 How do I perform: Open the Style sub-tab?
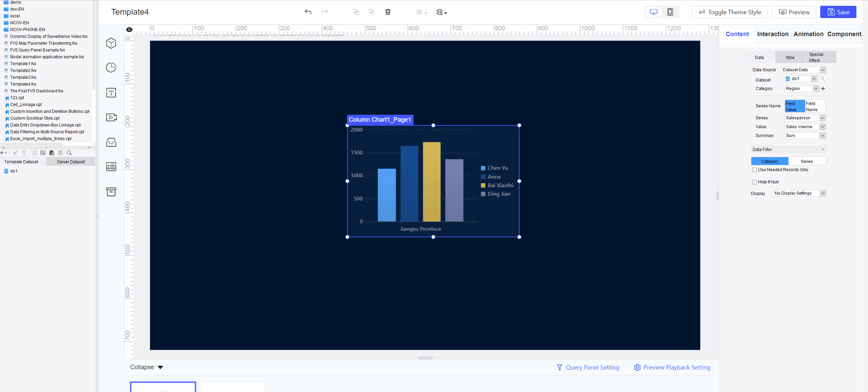tap(790, 58)
